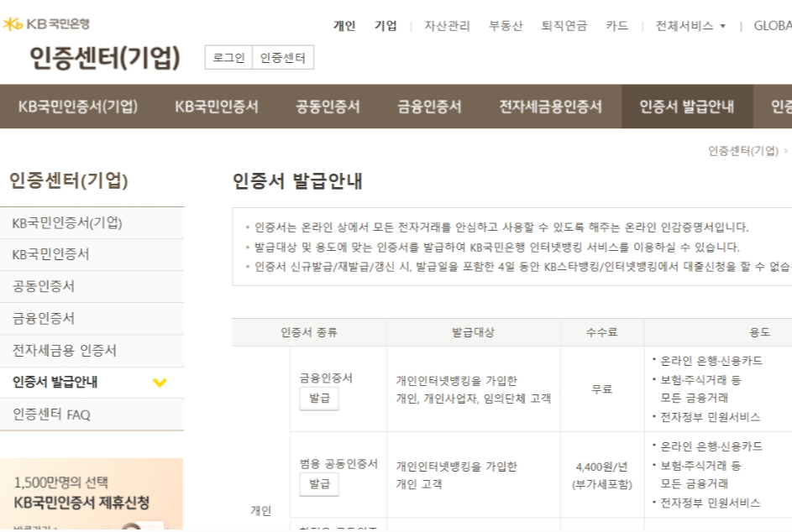Open 금융인증서 in left sidebar
Image resolution: width=792 pixels, height=532 pixels.
tap(92, 319)
